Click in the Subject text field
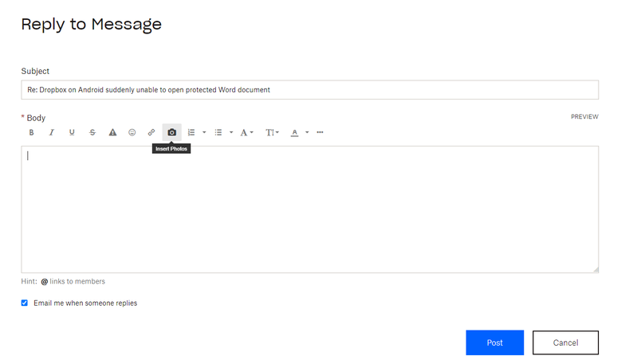 coord(309,90)
